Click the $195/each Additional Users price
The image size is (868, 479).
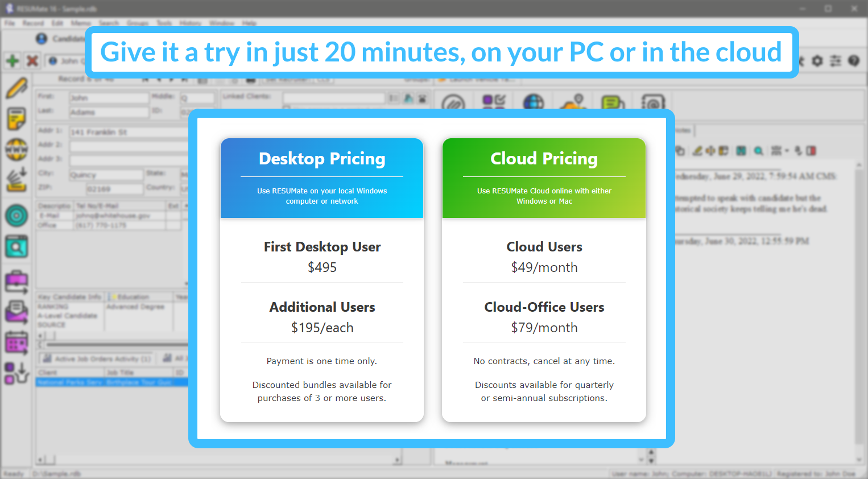coord(322,328)
